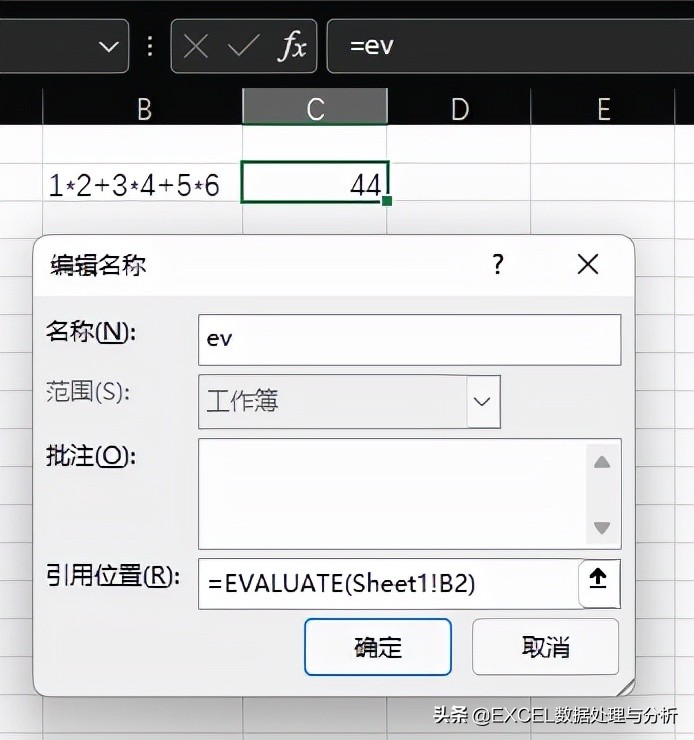Select the cell showing 44

point(315,183)
